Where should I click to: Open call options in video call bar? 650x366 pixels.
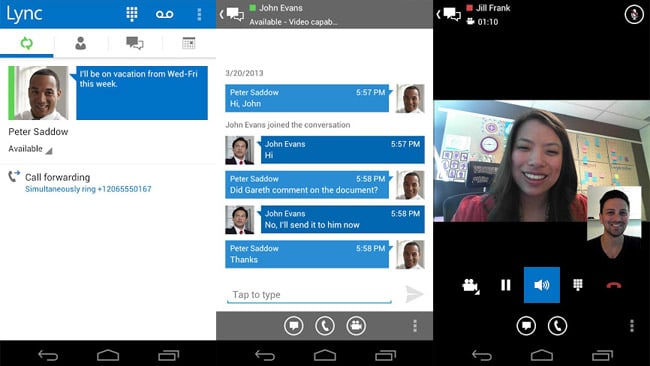pos(558,326)
